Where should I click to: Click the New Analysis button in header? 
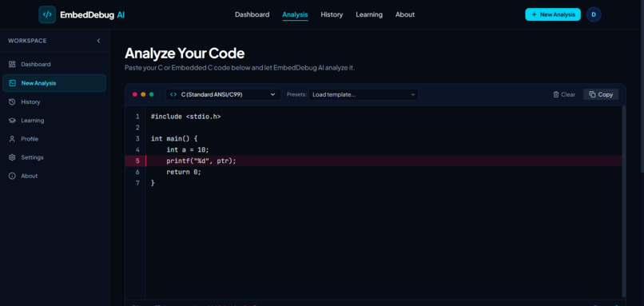point(553,14)
